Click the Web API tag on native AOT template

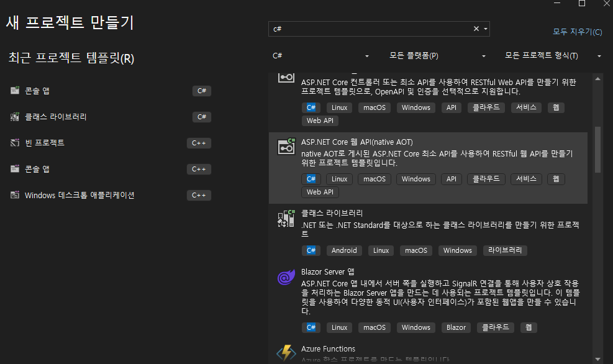320,192
